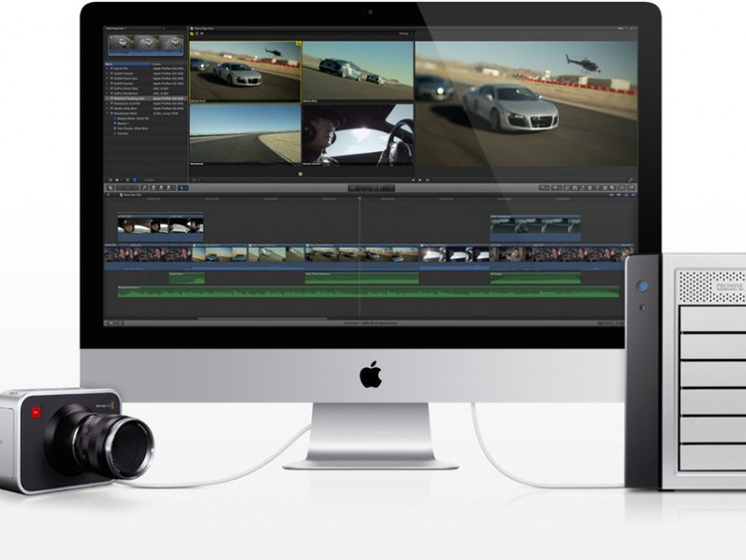The width and height of the screenshot is (746, 560).
Task: Toggle video skimming in timeline
Action: tap(612, 195)
